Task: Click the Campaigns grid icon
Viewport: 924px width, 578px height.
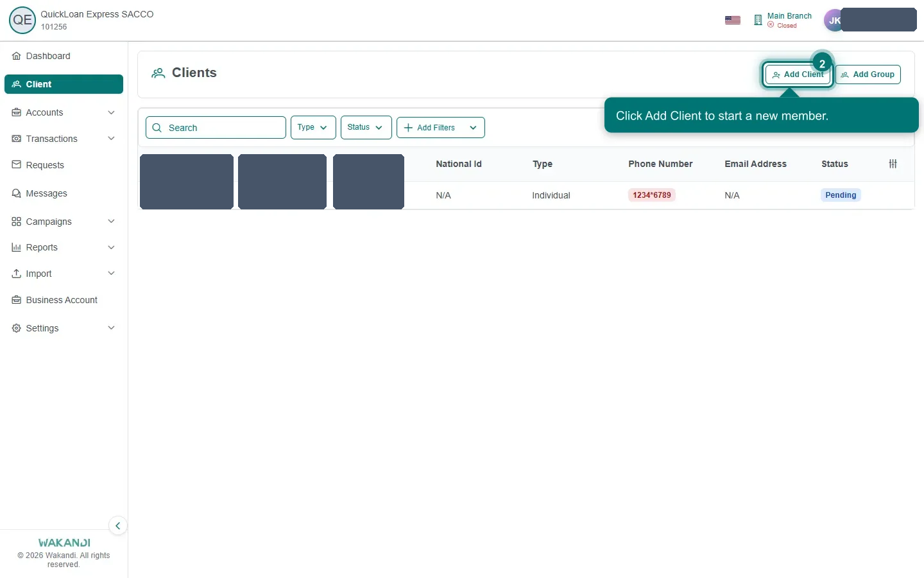Action: pyautogui.click(x=17, y=222)
